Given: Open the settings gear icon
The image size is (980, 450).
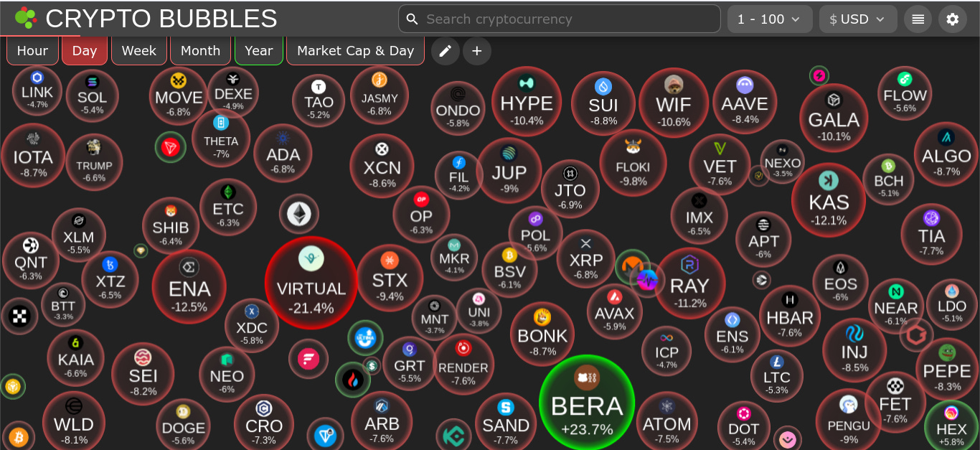Looking at the screenshot, I should click(x=953, y=19).
